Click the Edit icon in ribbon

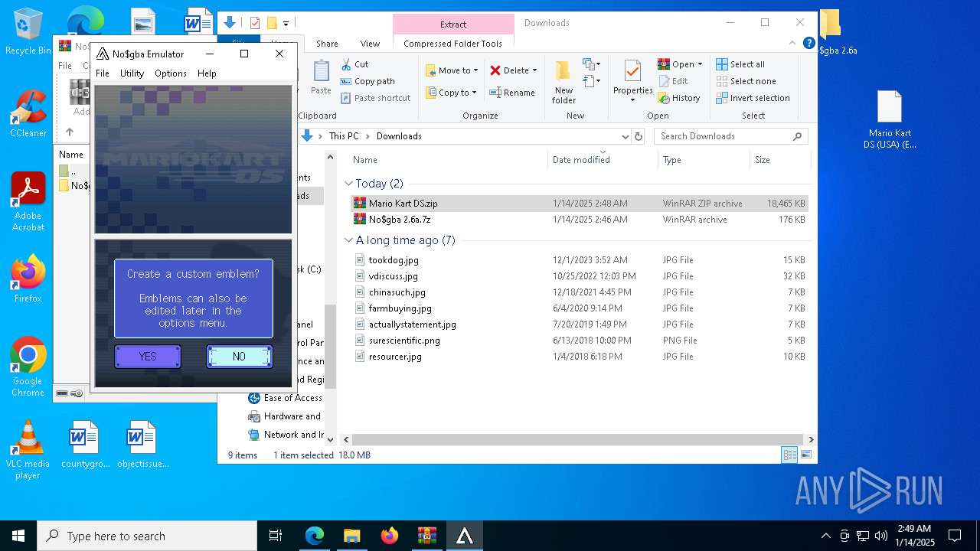[664, 81]
